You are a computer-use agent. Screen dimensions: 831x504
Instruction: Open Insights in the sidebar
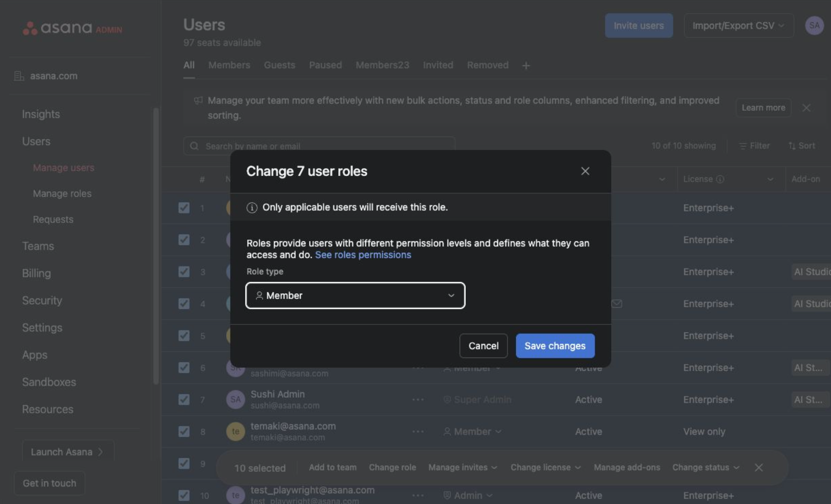click(x=41, y=114)
